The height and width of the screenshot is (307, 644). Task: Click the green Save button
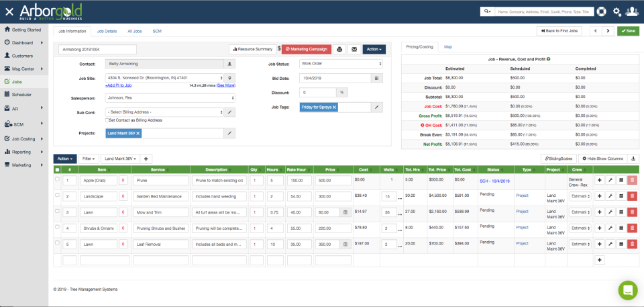(x=628, y=31)
